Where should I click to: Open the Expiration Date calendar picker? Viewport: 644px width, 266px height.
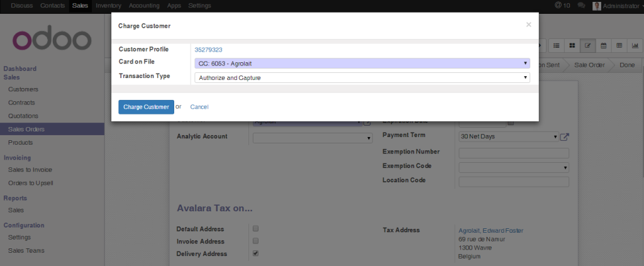pyautogui.click(x=511, y=123)
